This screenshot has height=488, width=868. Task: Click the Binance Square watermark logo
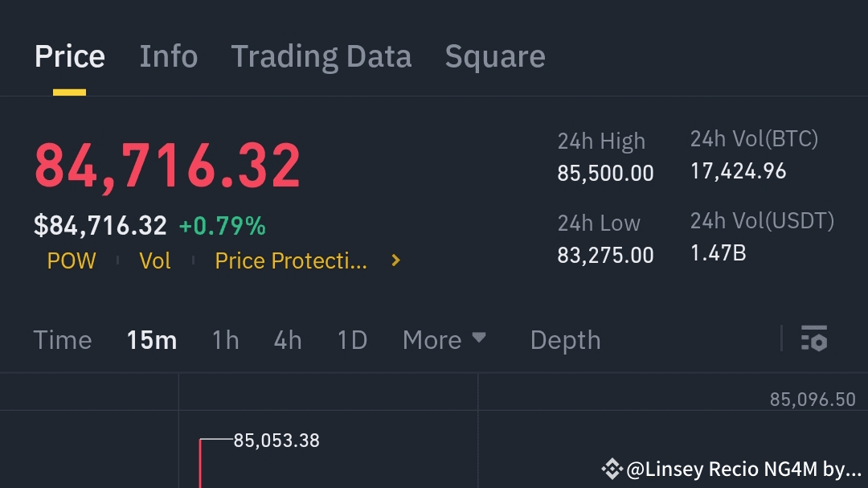point(612,468)
